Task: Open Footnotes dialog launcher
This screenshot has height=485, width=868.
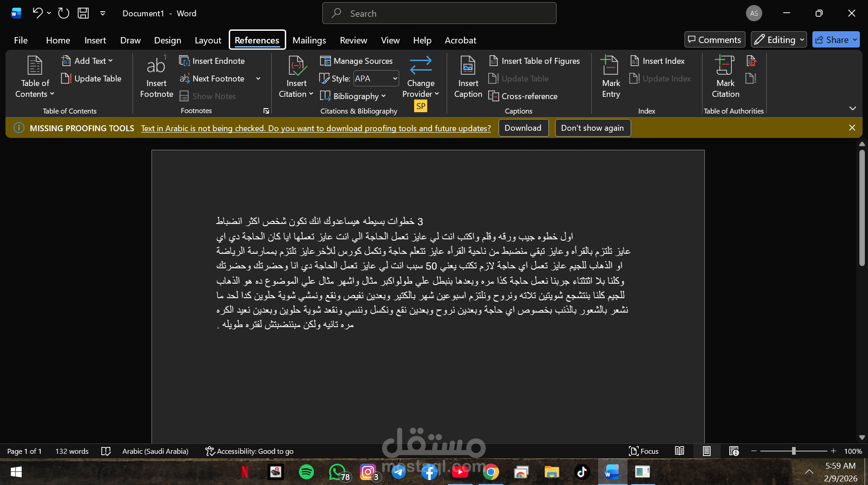Action: pos(266,111)
